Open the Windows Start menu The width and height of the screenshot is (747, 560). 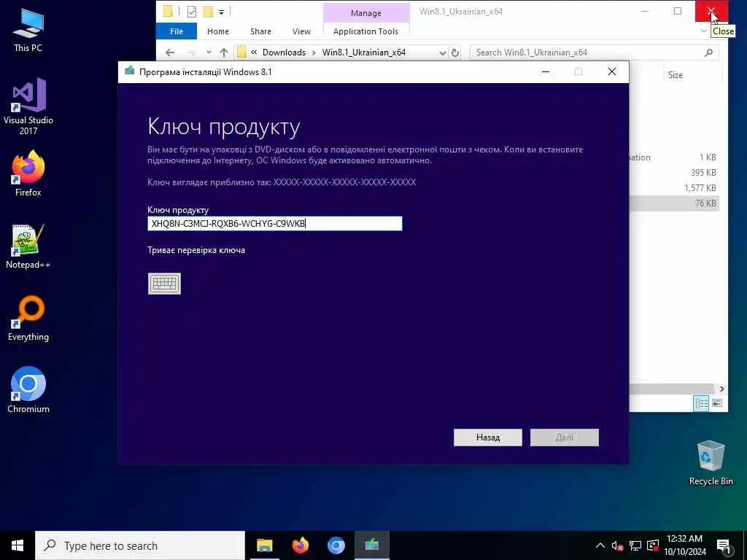pyautogui.click(x=18, y=545)
